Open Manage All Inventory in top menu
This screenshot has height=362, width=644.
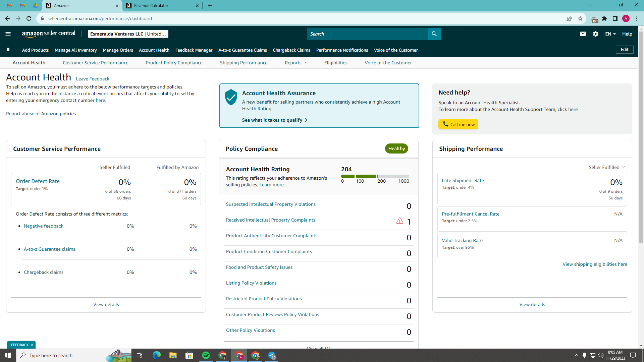(x=76, y=50)
